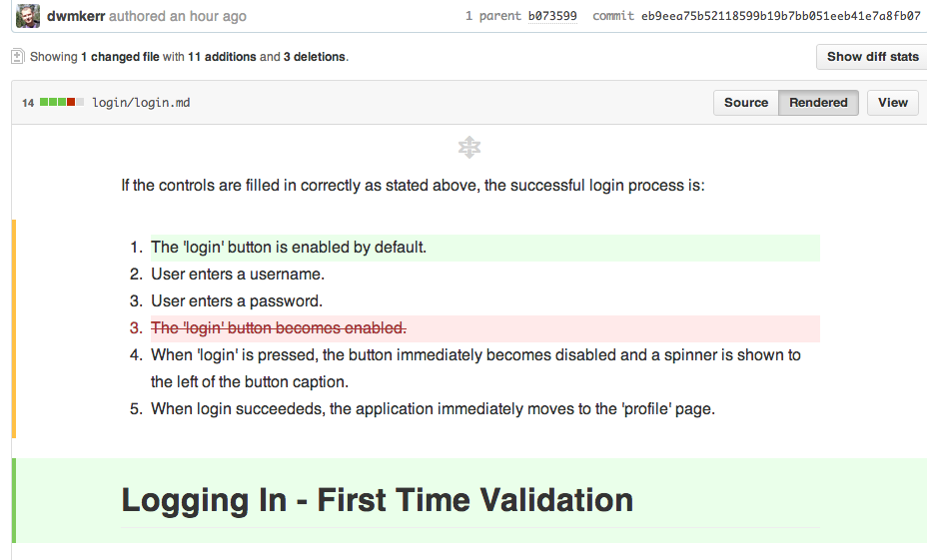927x560 pixels.
Task: Click 'authored an hour ago' timestamp
Action: 178,16
